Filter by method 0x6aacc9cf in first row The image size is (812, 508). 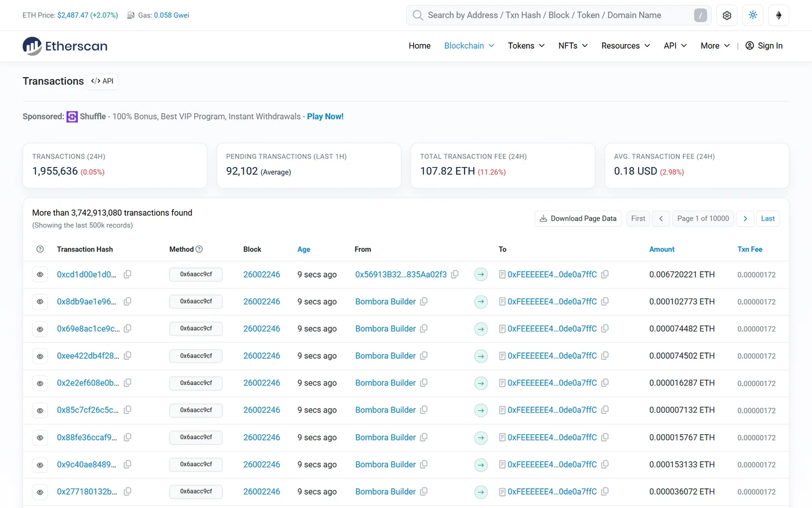coord(196,274)
